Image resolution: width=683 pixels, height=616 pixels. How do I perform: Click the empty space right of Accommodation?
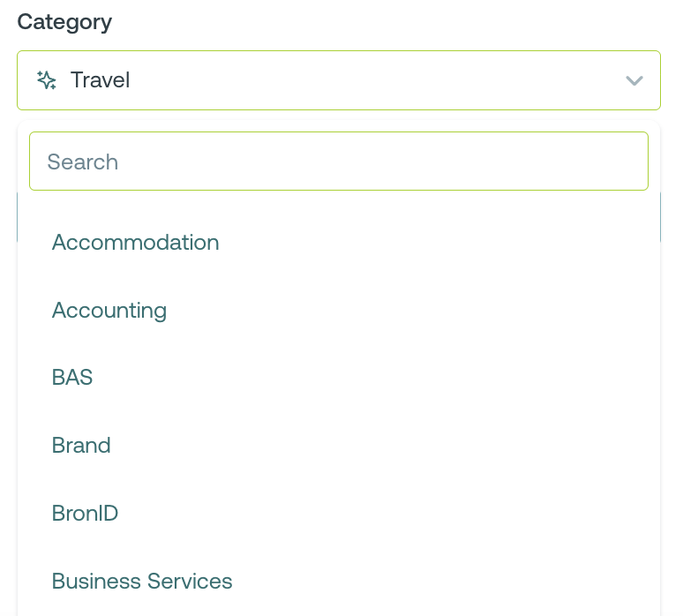[441, 242]
